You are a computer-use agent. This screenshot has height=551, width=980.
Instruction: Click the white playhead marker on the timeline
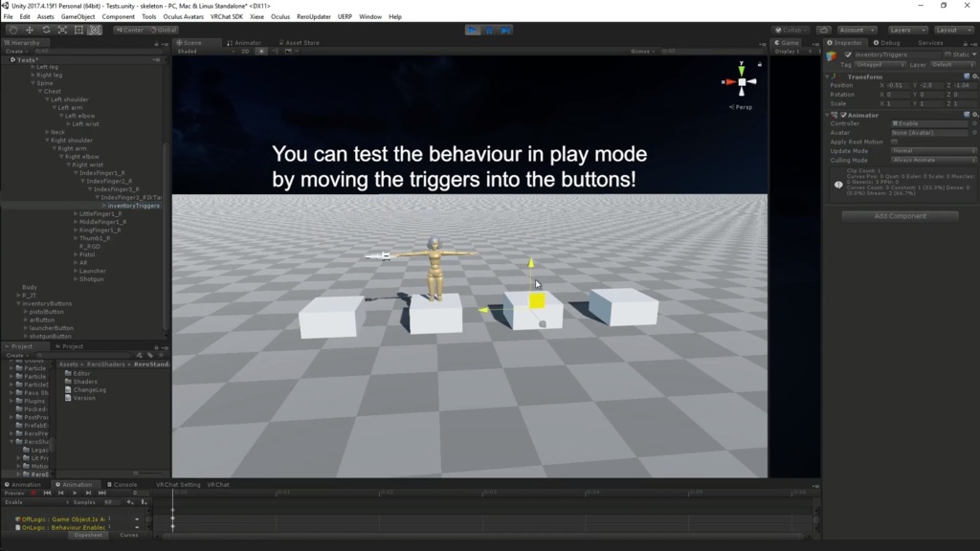pyautogui.click(x=172, y=493)
